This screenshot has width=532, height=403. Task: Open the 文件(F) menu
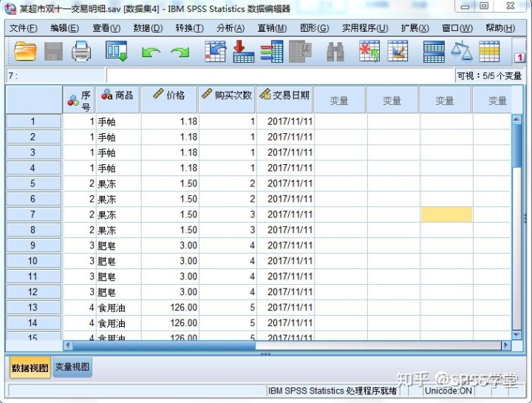(23, 28)
